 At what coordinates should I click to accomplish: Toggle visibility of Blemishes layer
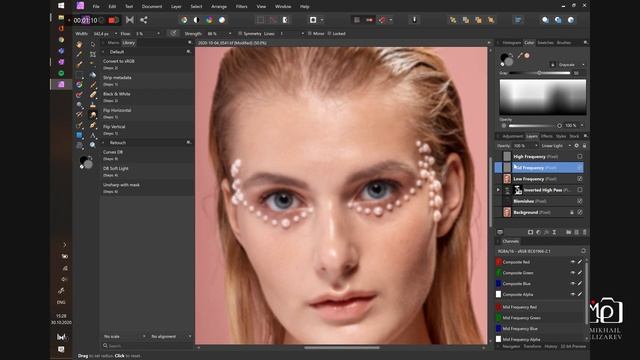pos(580,201)
